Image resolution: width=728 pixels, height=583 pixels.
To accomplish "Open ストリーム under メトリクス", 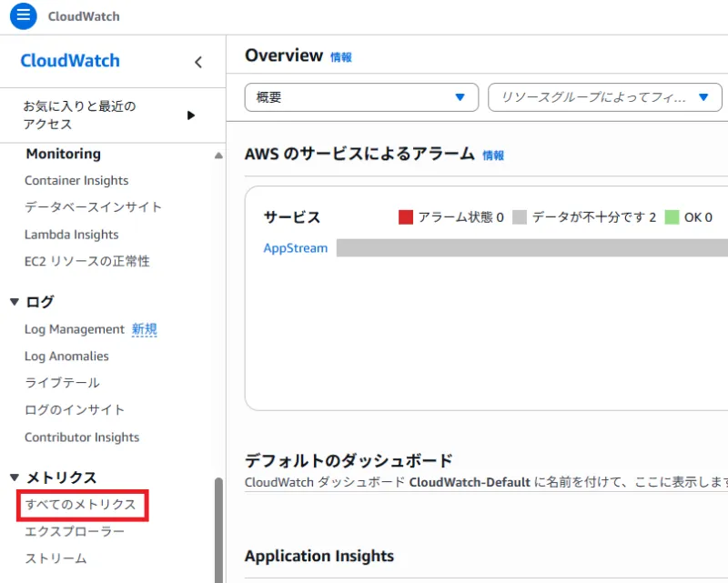I will pos(56,558).
